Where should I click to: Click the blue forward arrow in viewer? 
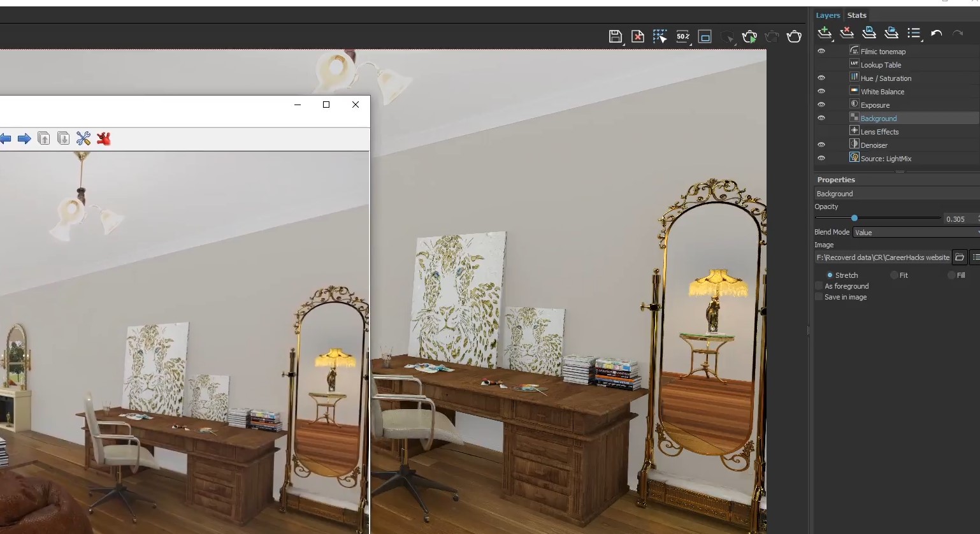[24, 138]
